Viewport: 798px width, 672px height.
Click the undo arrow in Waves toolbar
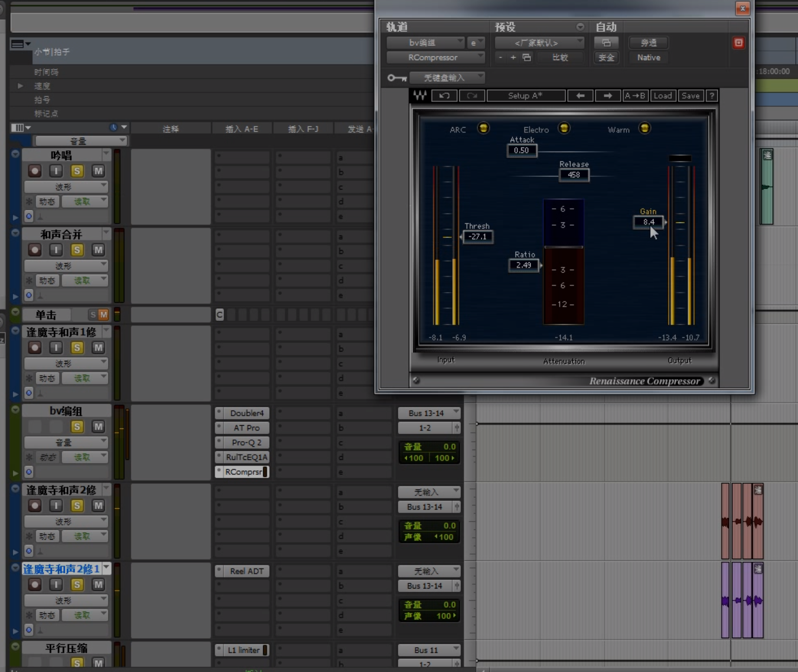[444, 96]
